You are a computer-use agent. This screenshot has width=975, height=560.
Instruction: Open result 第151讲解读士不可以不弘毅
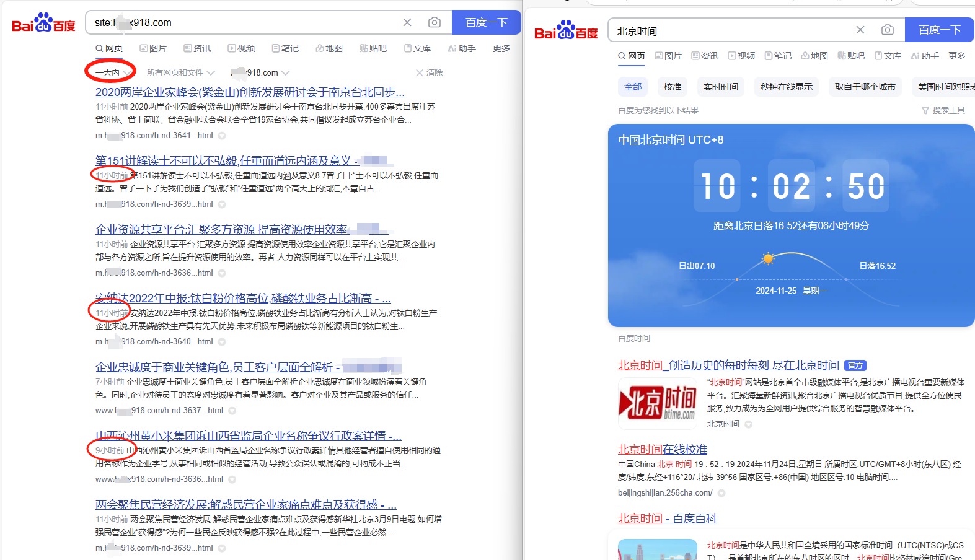[227, 161]
